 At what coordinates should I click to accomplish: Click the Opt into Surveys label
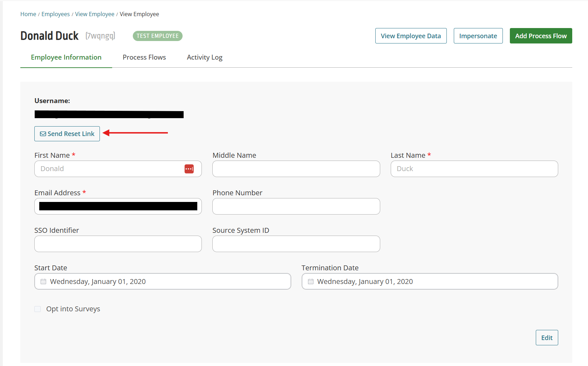pyautogui.click(x=73, y=309)
